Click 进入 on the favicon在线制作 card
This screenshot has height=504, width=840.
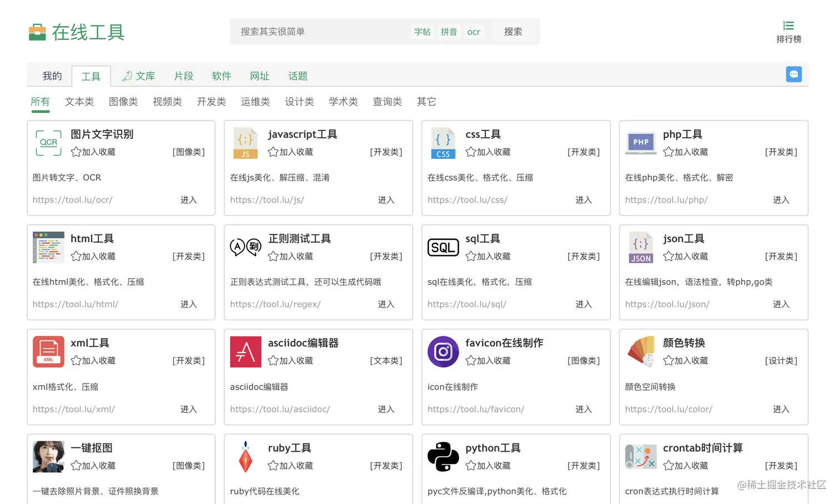pos(584,409)
